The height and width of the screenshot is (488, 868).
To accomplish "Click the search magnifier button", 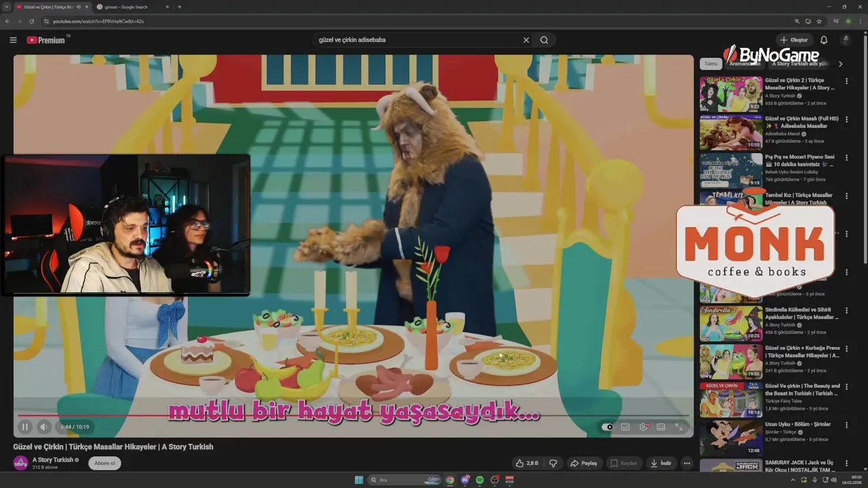I will click(x=544, y=40).
